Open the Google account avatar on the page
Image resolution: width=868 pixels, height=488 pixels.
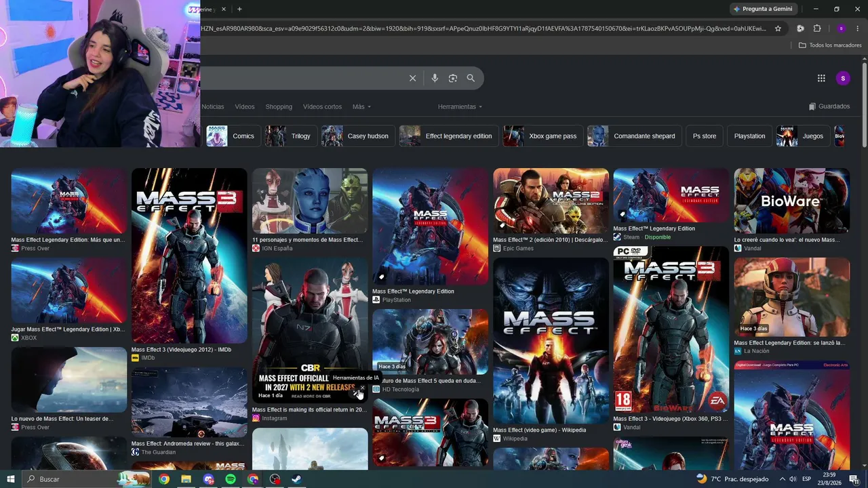pyautogui.click(x=843, y=78)
